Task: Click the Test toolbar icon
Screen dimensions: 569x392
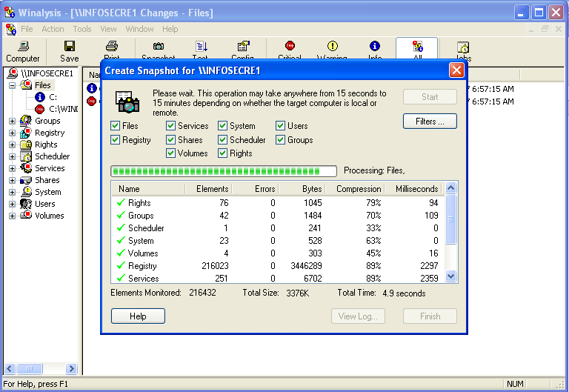Action: (x=201, y=46)
